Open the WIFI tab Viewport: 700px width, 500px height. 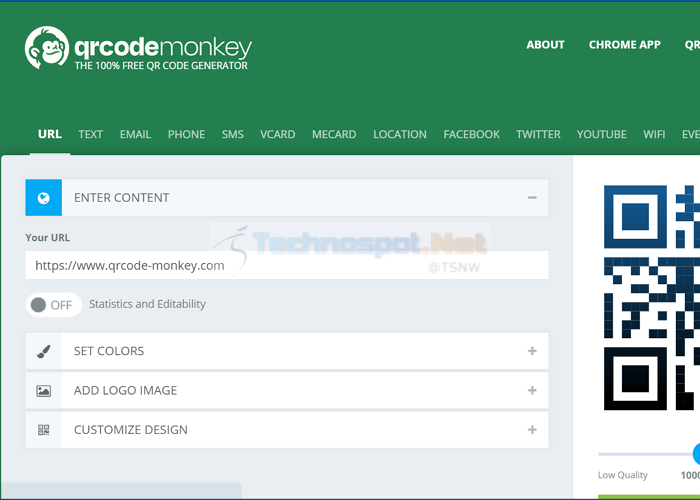(x=654, y=134)
